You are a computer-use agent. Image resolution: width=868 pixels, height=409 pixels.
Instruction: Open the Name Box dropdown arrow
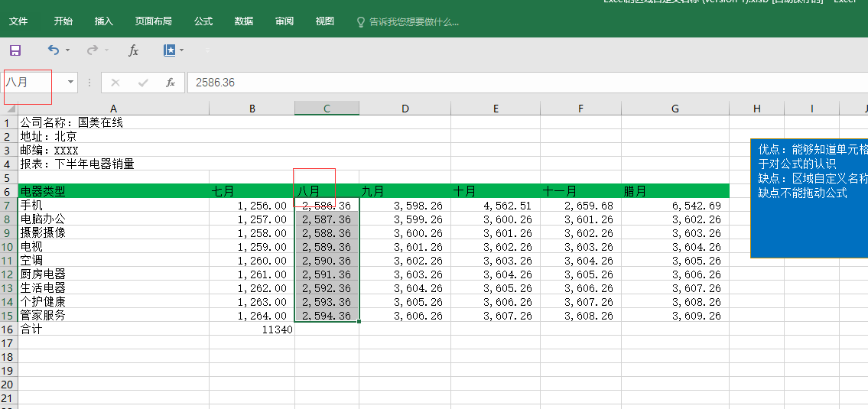pyautogui.click(x=71, y=83)
